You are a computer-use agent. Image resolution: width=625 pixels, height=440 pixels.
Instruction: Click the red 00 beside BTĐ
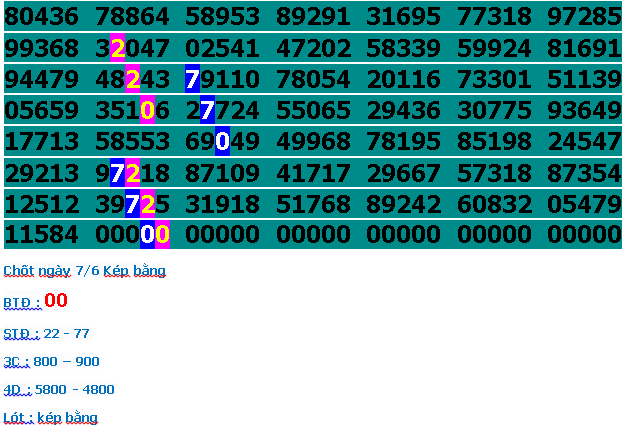[56, 301]
